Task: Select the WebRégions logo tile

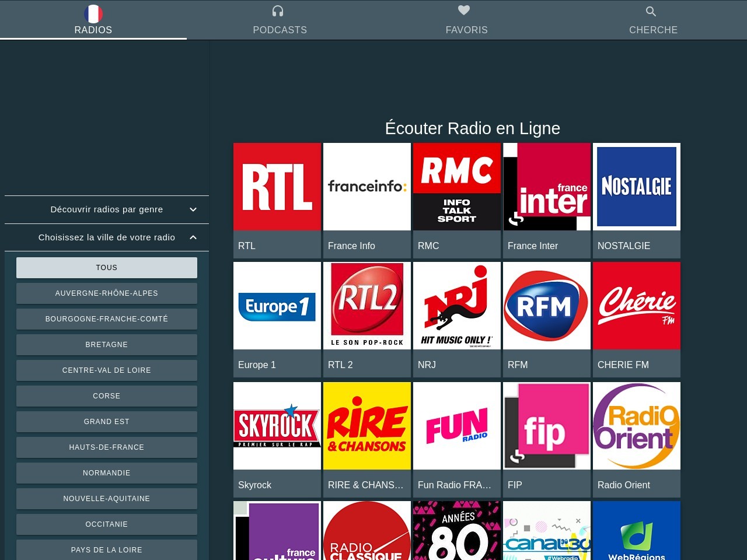Action: [637, 530]
